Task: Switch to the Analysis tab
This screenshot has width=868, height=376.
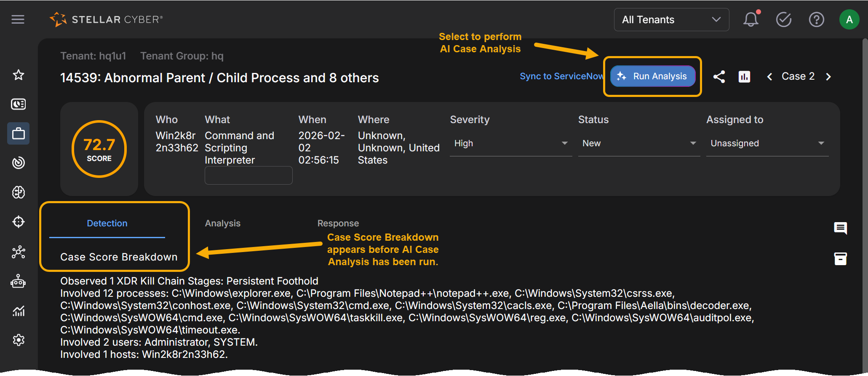Action: [222, 223]
